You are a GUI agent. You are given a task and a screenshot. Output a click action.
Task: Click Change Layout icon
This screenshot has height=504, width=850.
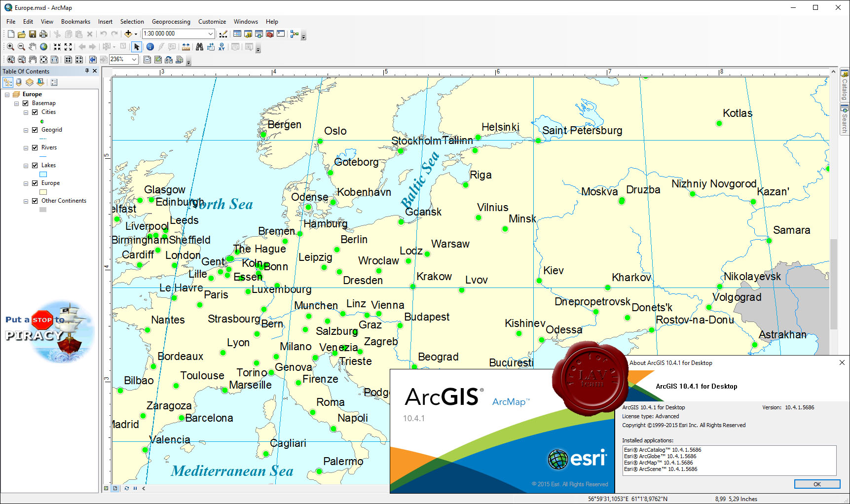[x=169, y=60]
